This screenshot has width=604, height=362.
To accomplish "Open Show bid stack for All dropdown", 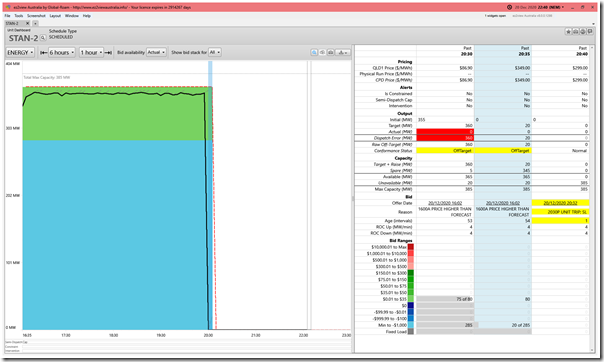I will (x=215, y=52).
